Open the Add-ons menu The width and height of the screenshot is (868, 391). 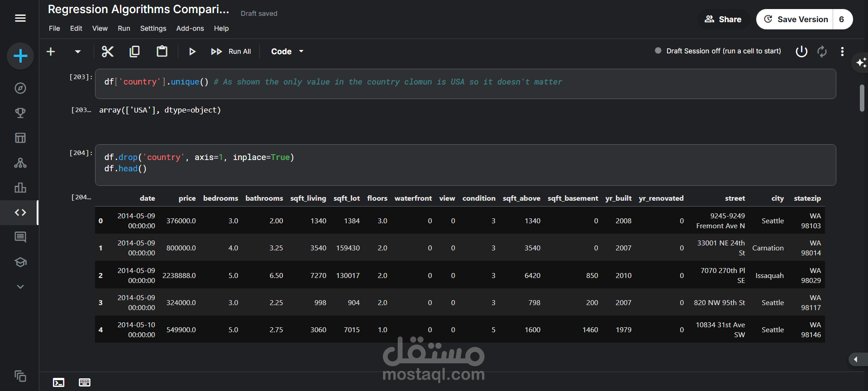[x=190, y=28]
